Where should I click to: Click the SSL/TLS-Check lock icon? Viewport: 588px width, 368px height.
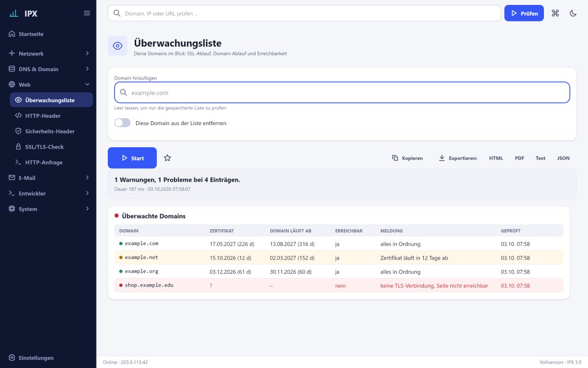click(x=19, y=147)
